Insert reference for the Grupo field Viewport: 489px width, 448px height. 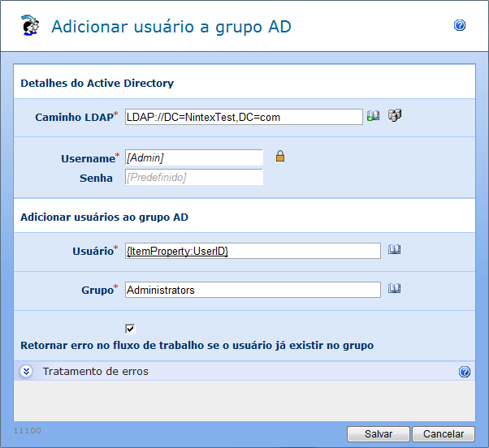[x=395, y=288]
